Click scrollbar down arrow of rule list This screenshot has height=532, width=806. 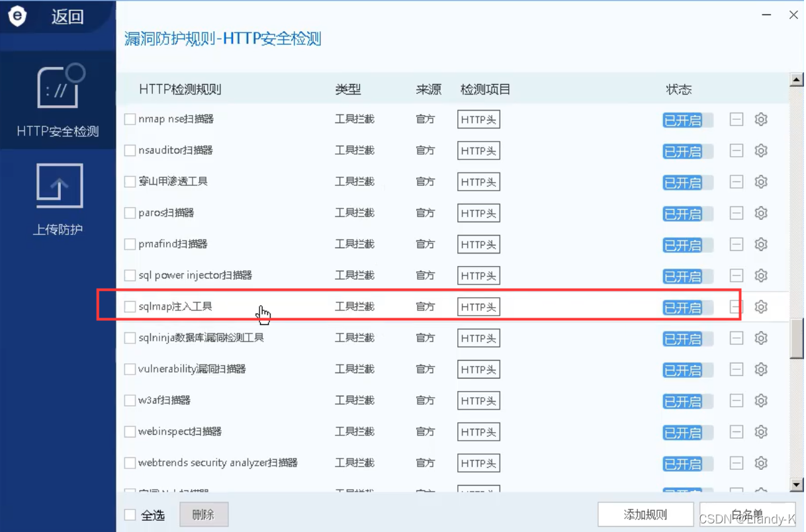[797, 486]
